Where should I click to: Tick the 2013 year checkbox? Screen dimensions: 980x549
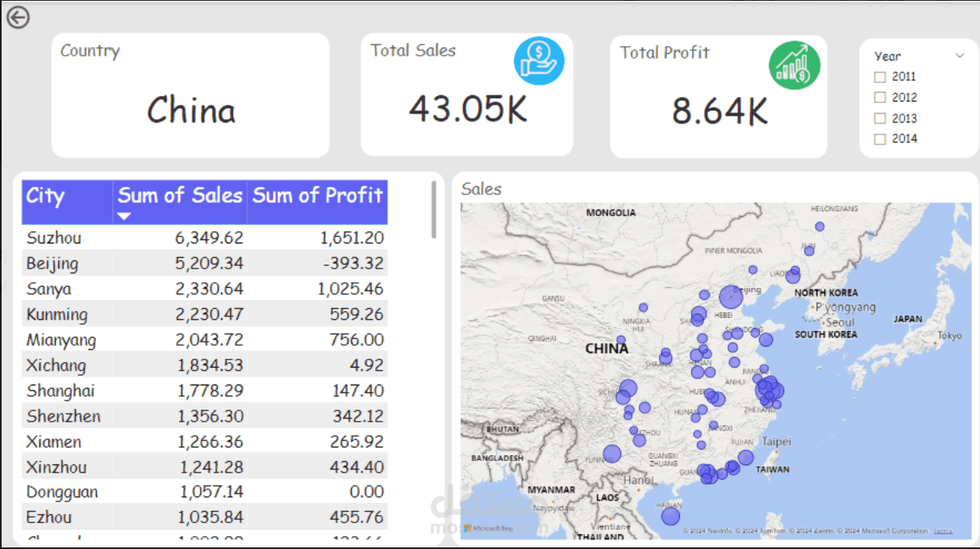(880, 119)
